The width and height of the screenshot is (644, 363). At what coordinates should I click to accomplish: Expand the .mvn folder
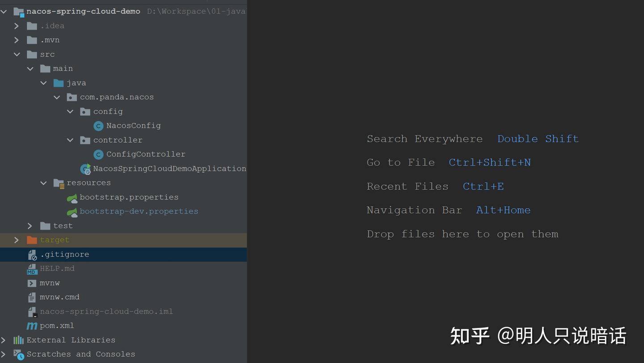17,40
